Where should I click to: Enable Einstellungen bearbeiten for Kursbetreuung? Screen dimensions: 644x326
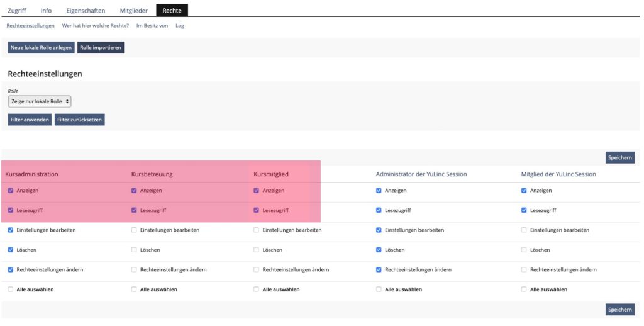click(x=134, y=230)
